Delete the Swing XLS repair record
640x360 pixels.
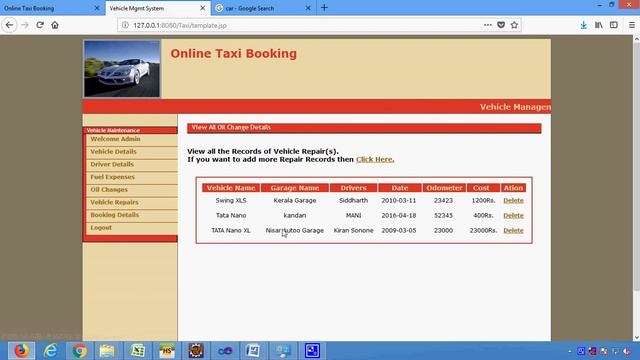(513, 200)
